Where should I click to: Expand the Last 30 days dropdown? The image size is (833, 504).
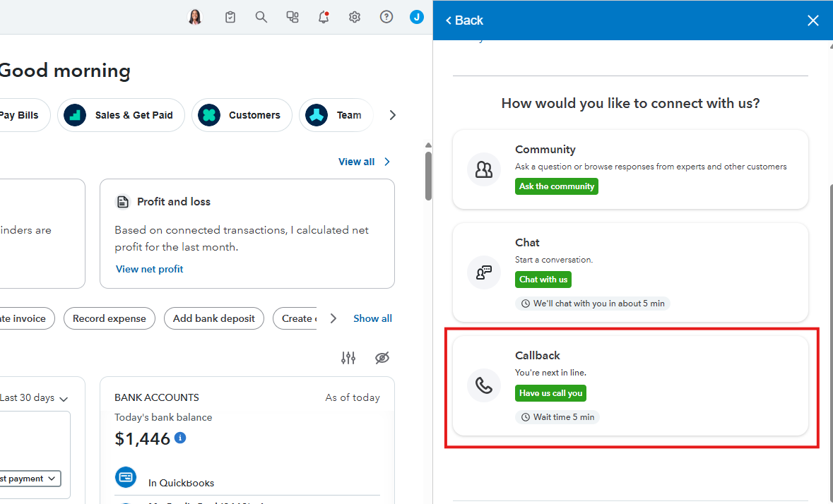(x=34, y=397)
